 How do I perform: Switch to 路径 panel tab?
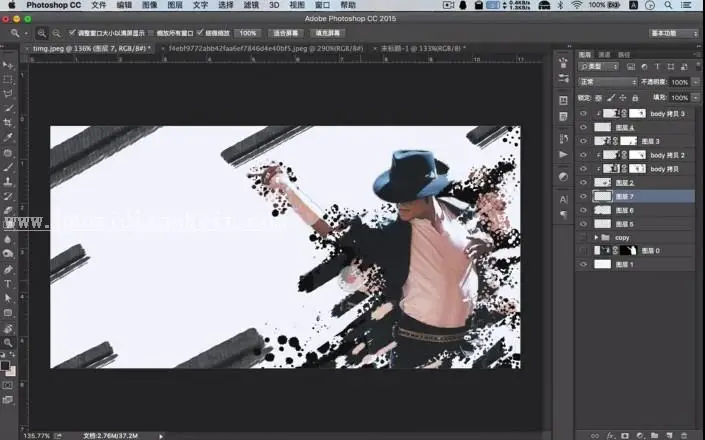point(624,55)
